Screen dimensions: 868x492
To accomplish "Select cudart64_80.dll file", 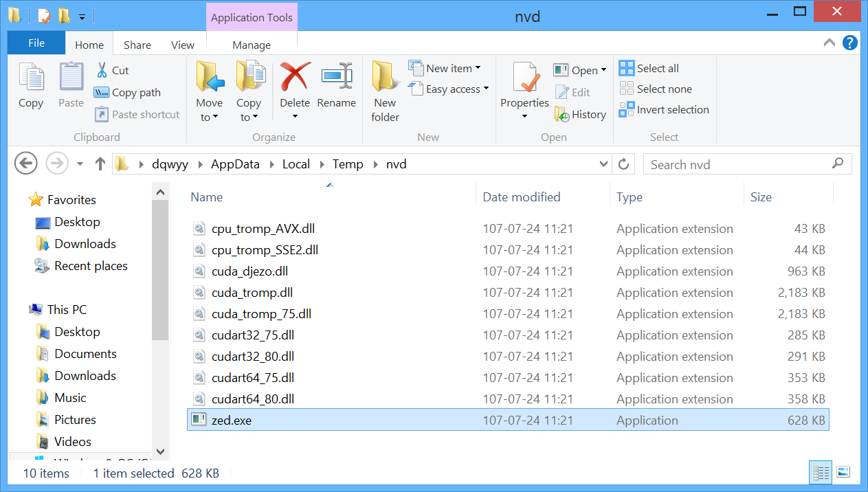I will (x=508, y=399).
